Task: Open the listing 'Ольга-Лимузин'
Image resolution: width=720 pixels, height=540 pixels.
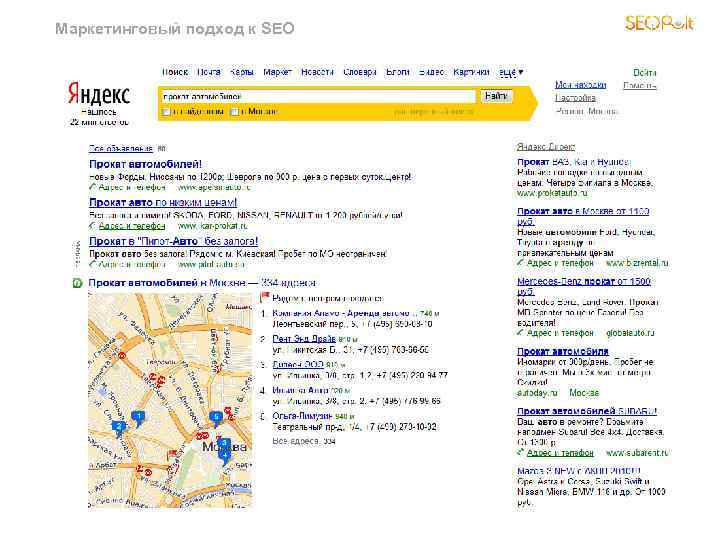Action: (302, 416)
